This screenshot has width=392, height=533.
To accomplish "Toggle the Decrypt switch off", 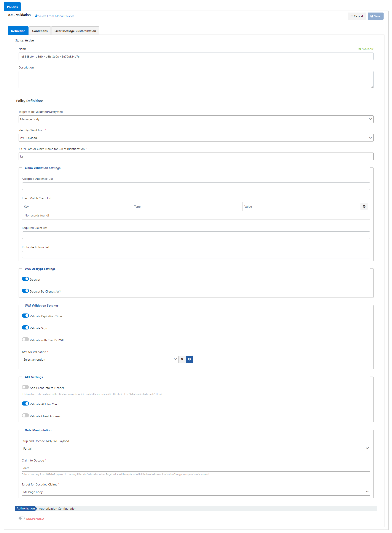I will click(25, 279).
